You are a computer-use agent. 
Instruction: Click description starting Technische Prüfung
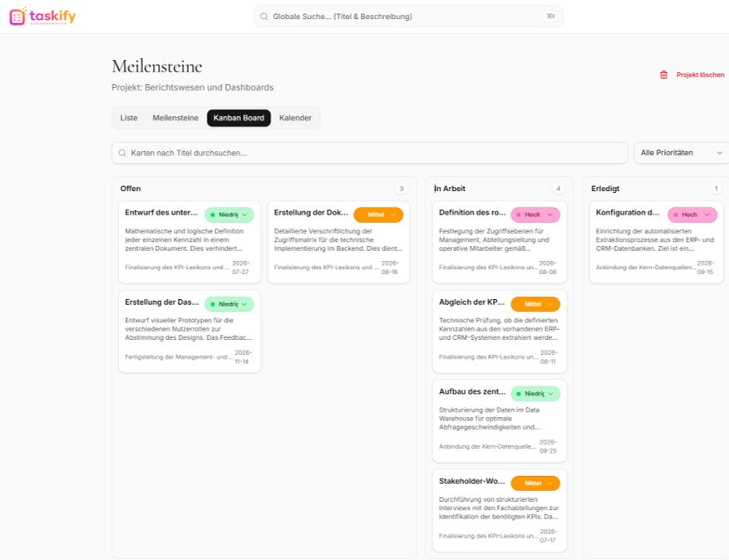coord(499,329)
